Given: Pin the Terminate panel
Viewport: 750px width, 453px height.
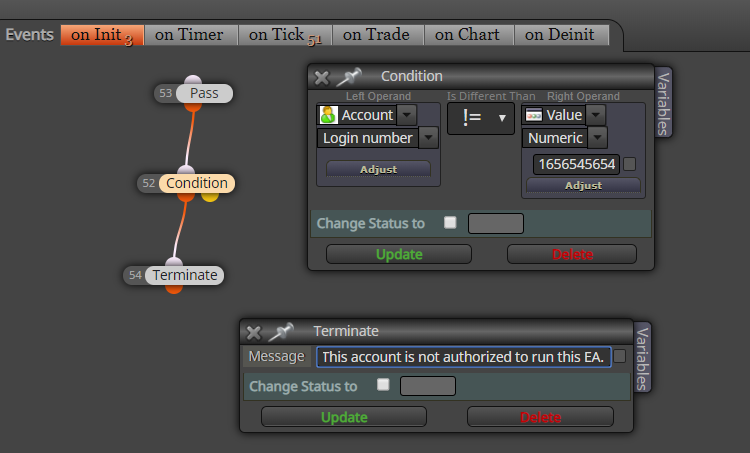Looking at the screenshot, I should (x=281, y=331).
